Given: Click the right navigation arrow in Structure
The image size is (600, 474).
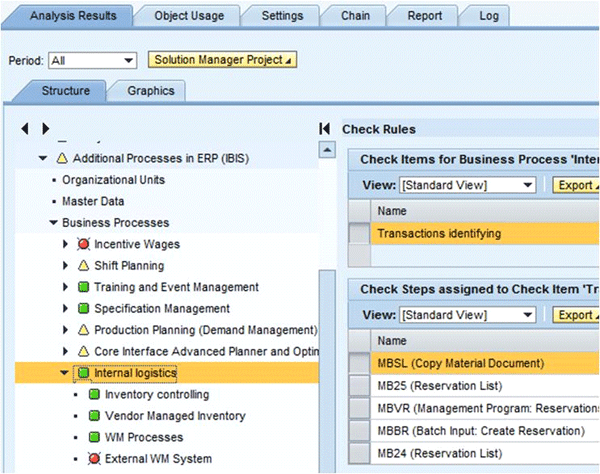Looking at the screenshot, I should [x=45, y=129].
